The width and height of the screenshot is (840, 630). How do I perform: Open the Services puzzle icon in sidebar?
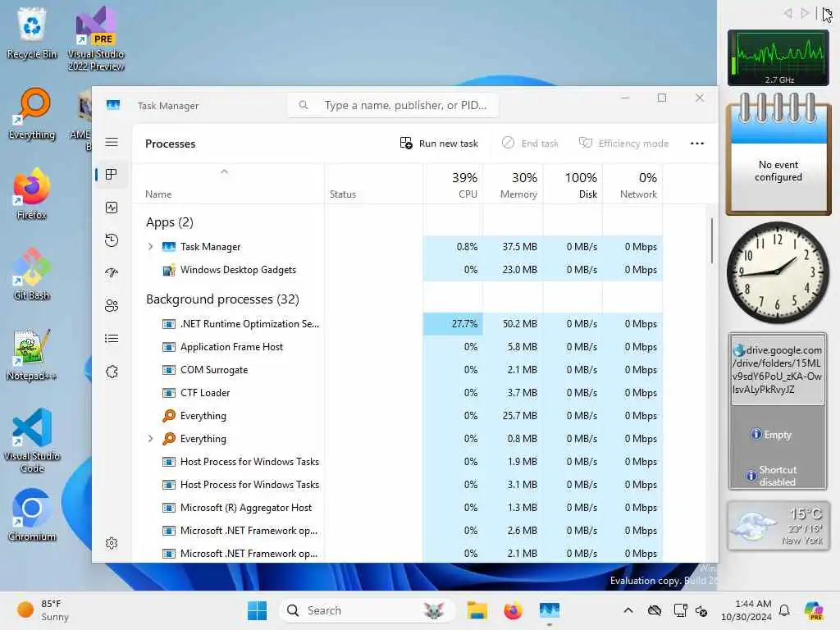coord(112,372)
